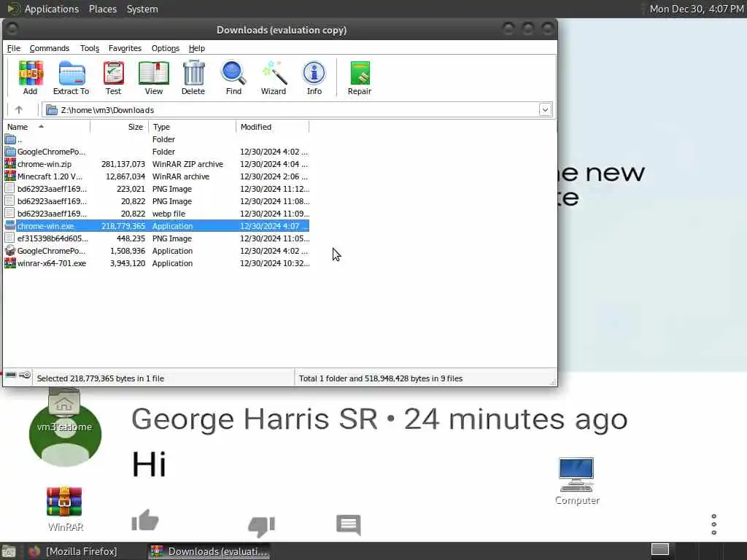Open the System panel menu

click(x=142, y=9)
